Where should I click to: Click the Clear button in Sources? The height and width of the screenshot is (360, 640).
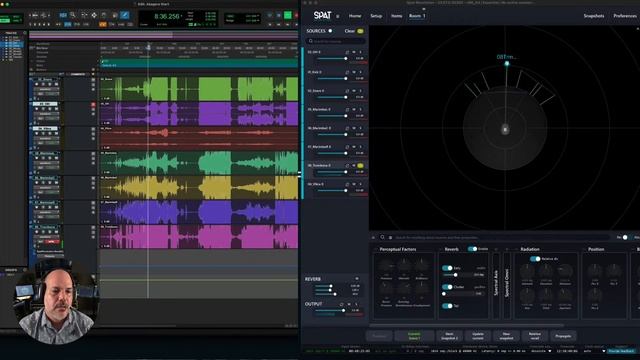pos(349,31)
